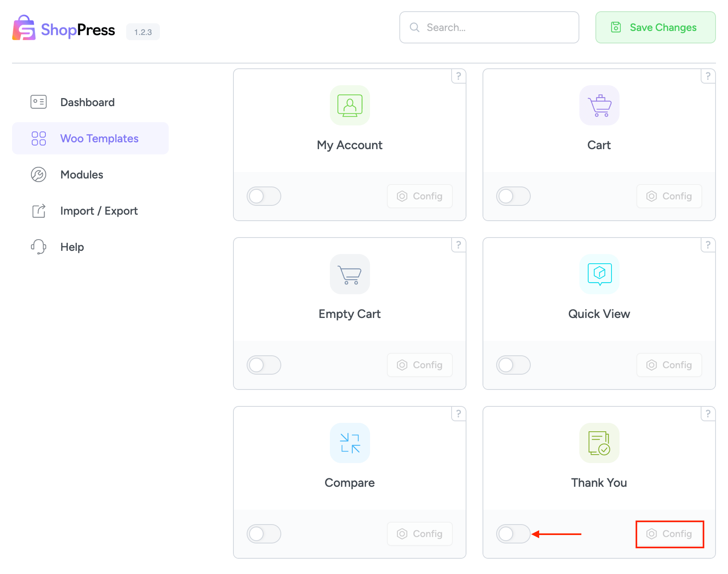
Task: Click the ShopPress logo icon
Action: tap(24, 28)
